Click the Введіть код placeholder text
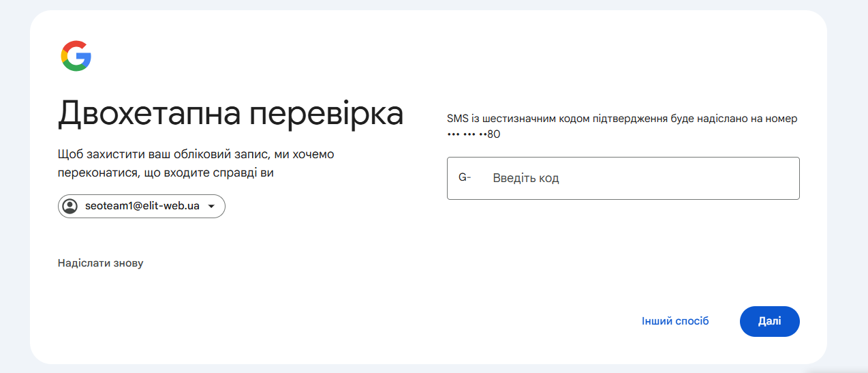Image resolution: width=868 pixels, height=373 pixels. coord(525,178)
